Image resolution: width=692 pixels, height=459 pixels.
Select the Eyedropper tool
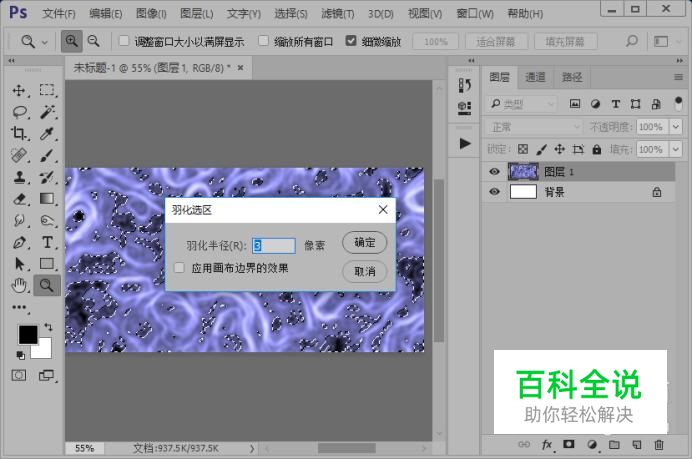[x=47, y=133]
